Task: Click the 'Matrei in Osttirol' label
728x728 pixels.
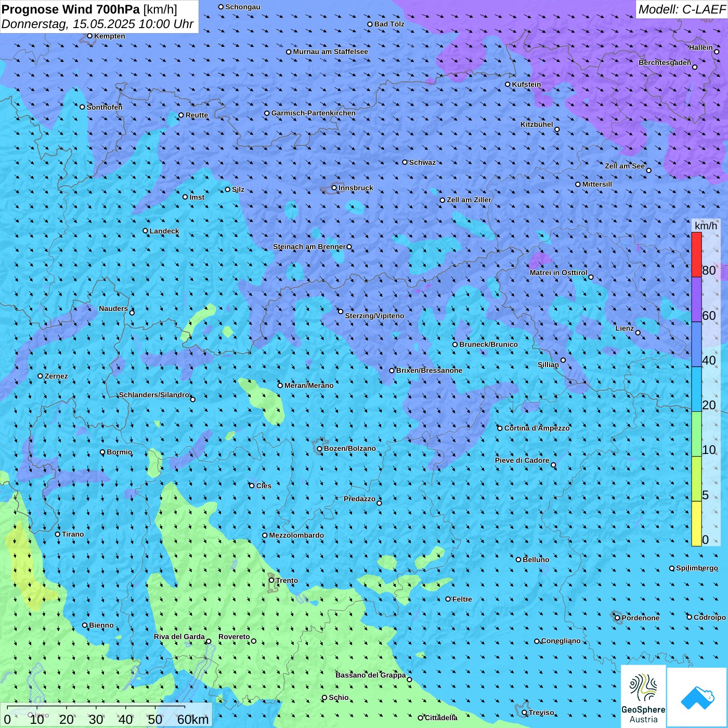Action: (558, 272)
